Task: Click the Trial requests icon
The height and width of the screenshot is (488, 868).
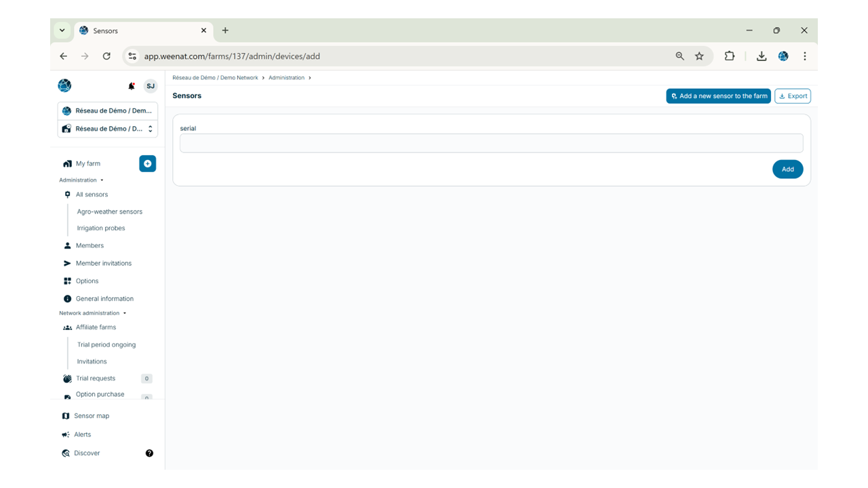Action: 67,379
